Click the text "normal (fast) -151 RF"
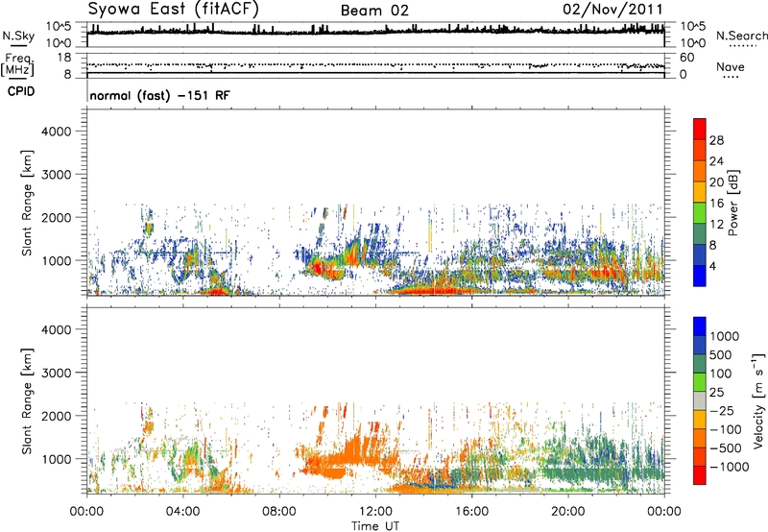 159,95
